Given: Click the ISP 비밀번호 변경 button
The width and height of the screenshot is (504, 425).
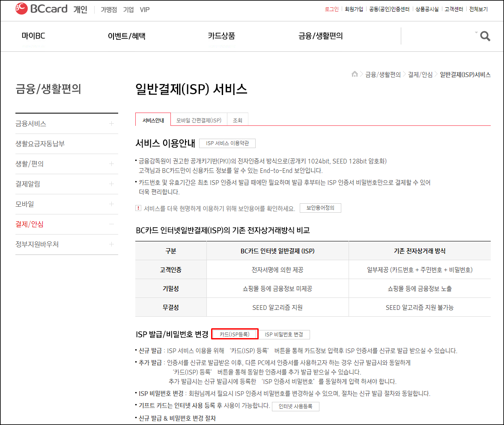Looking at the screenshot, I should pyautogui.click(x=285, y=334).
